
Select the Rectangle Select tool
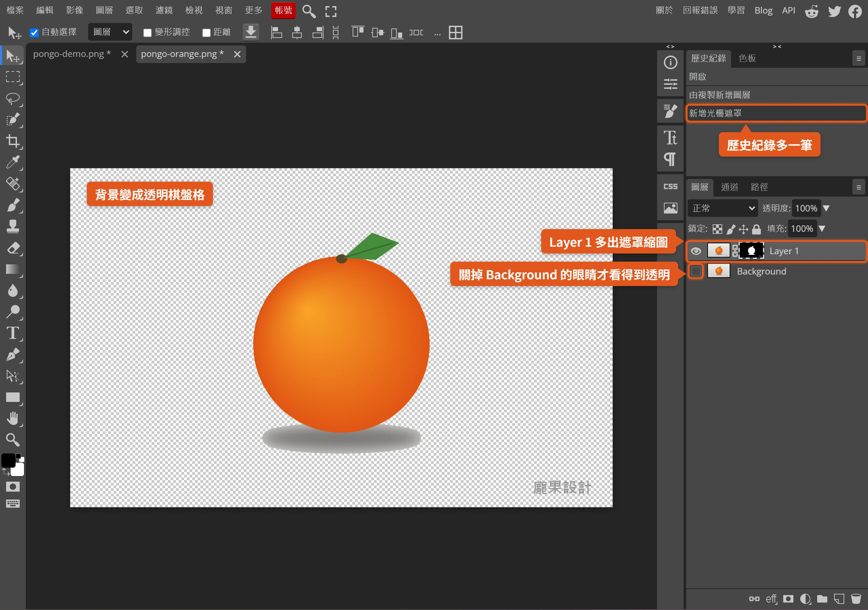tap(13, 77)
